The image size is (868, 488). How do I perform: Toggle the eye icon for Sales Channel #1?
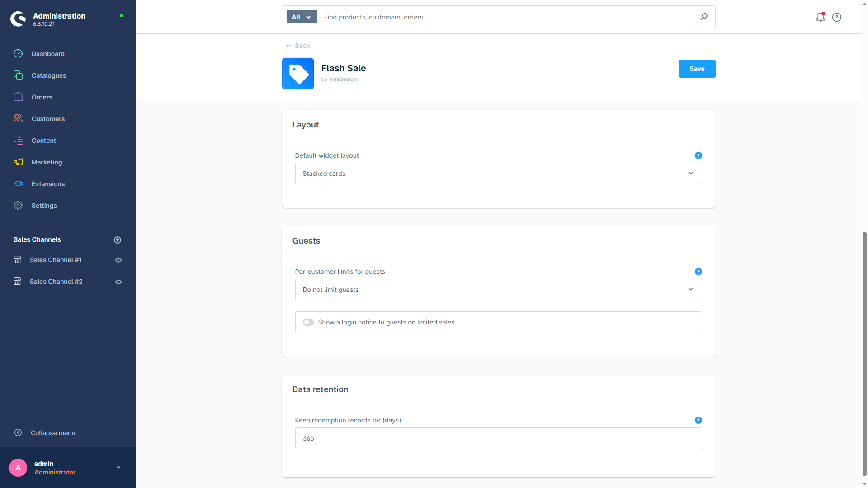tap(118, 260)
